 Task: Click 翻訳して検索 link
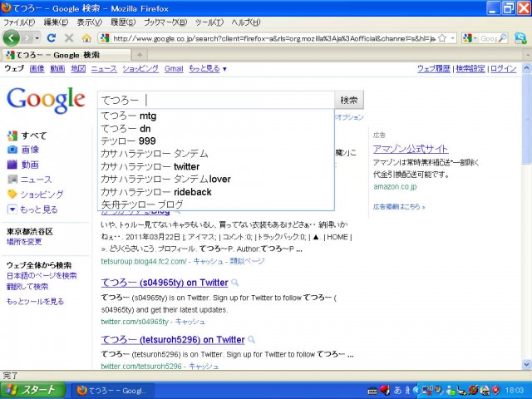pos(27,287)
